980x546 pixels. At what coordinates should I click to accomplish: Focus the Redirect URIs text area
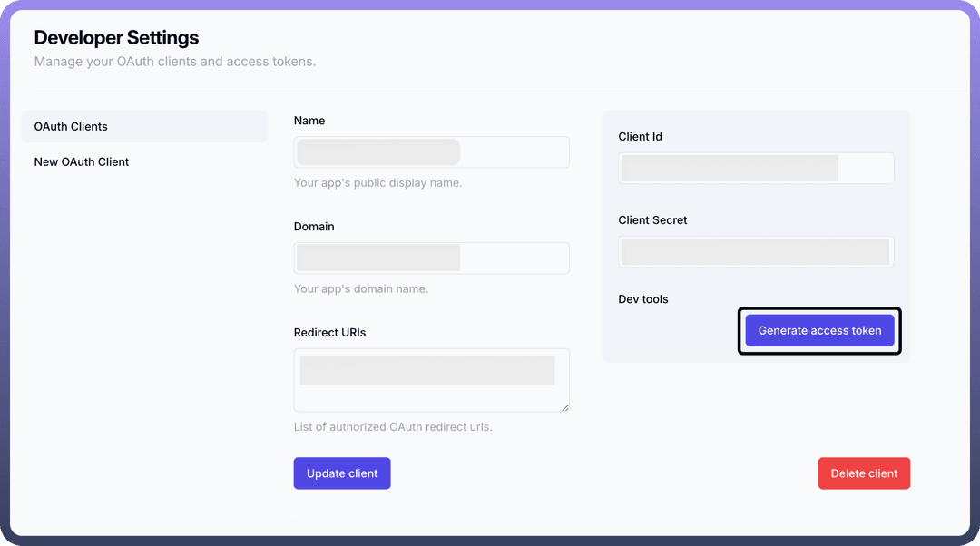431,379
